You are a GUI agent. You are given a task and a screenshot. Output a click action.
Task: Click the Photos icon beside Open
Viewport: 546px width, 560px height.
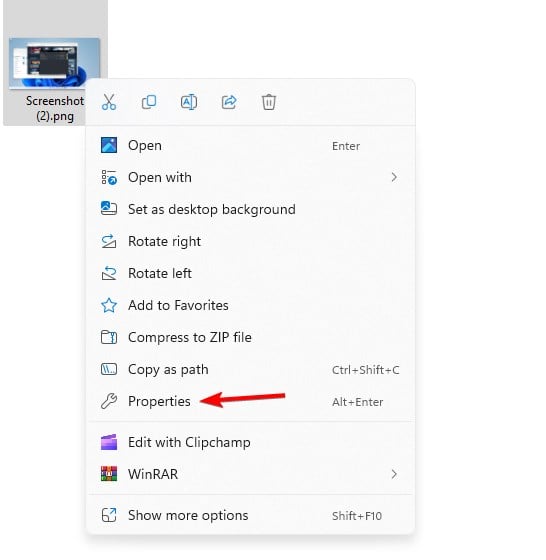(109, 145)
